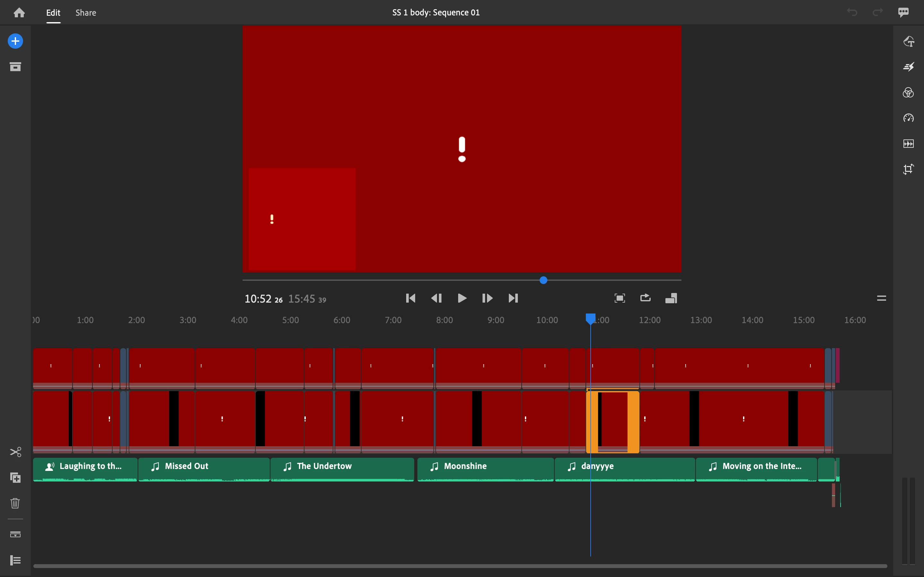This screenshot has height=577, width=924.
Task: Click the blue Add Media plus button
Action: pos(15,41)
